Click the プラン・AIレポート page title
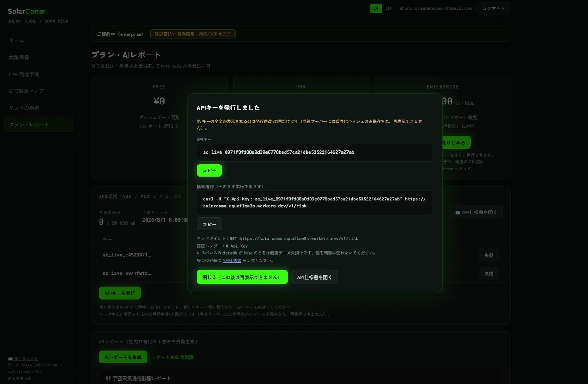Viewport: 588px width, 384px height. (x=126, y=55)
